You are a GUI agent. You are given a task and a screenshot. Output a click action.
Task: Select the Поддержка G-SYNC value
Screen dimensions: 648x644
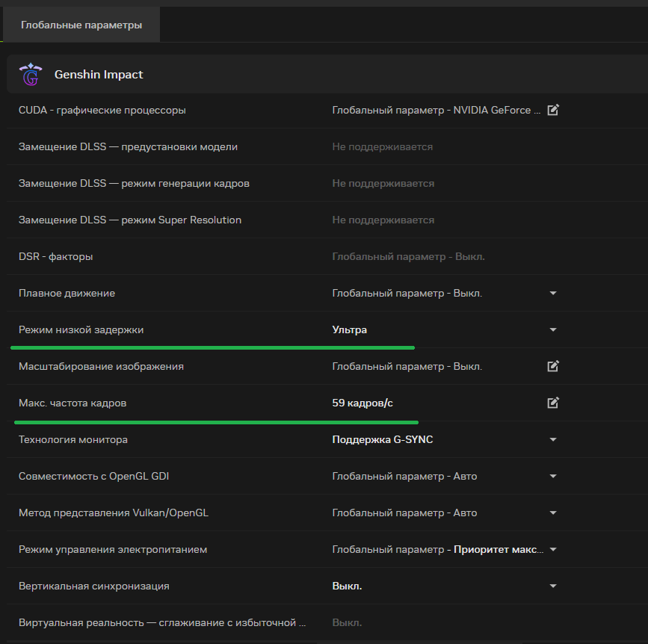coord(383,440)
